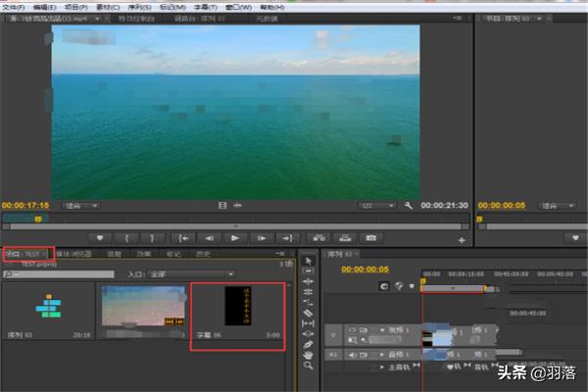Select the Selection arrow tool
Image resolution: width=588 pixels, height=392 pixels.
click(309, 262)
